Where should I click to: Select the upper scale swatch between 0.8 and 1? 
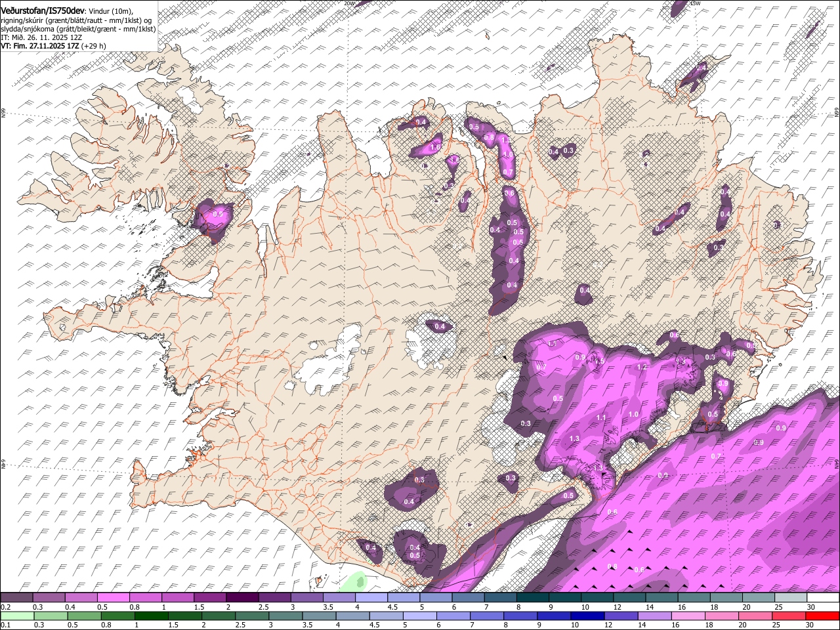tap(145, 598)
